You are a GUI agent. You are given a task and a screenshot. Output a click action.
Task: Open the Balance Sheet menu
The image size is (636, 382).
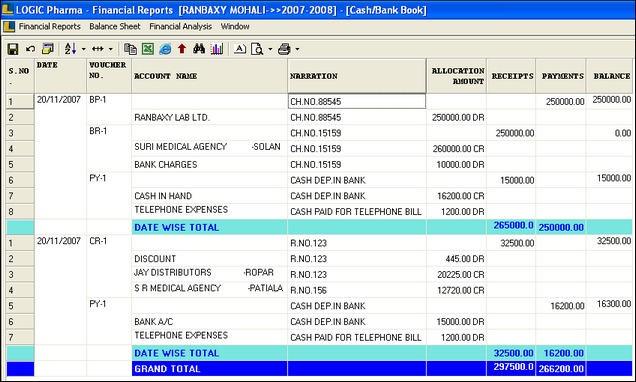(115, 26)
